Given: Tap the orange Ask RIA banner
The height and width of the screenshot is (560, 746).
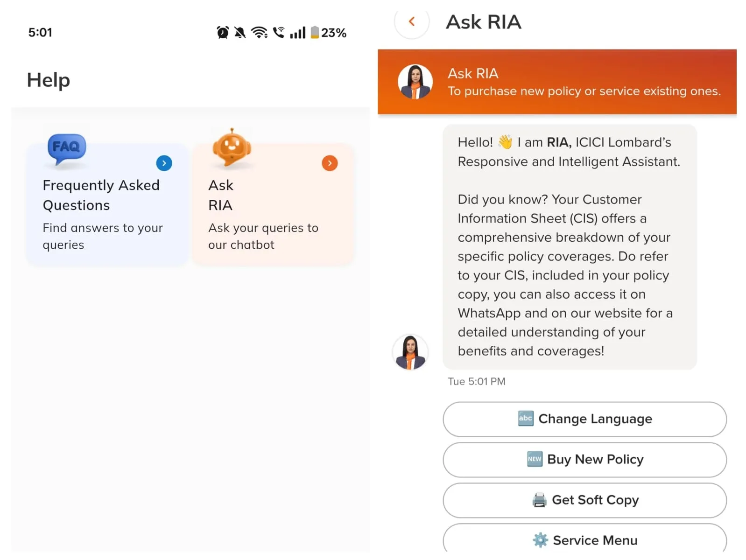Looking at the screenshot, I should [x=584, y=82].
